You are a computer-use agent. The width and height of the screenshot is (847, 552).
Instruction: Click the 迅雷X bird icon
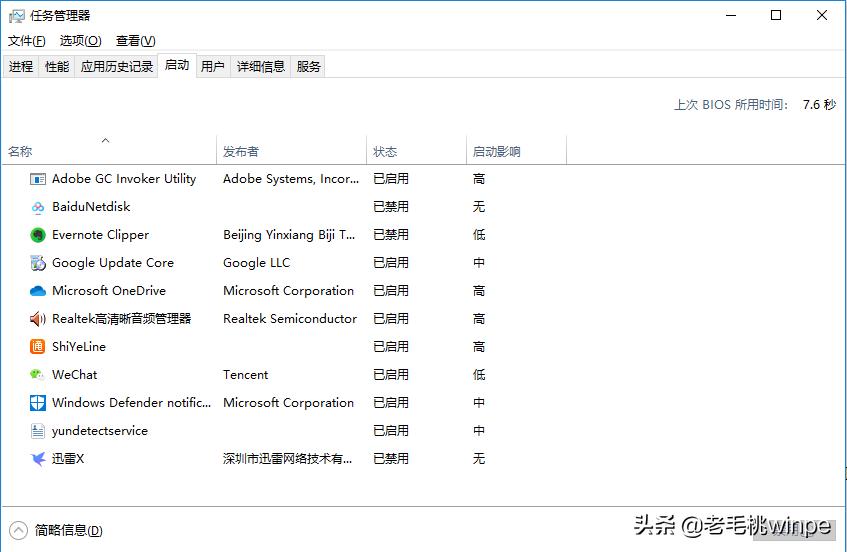coord(38,459)
